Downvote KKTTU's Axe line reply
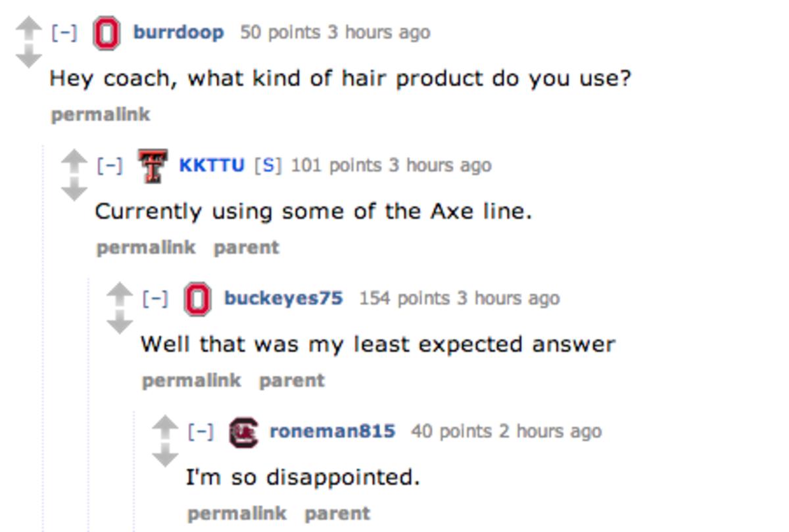This screenshot has height=532, width=789. [74, 191]
